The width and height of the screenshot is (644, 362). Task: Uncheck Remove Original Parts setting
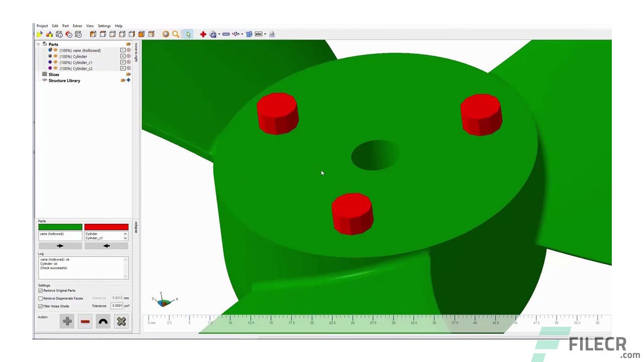pos(40,291)
